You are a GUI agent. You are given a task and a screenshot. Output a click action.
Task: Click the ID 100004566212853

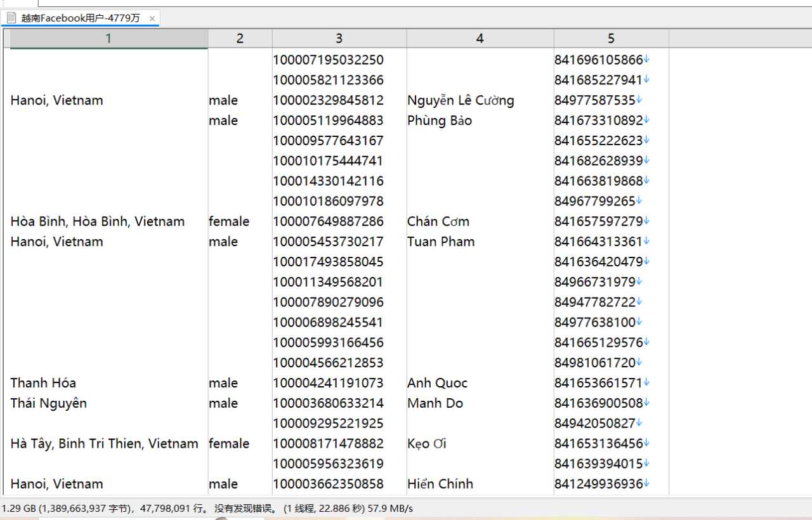(x=329, y=363)
